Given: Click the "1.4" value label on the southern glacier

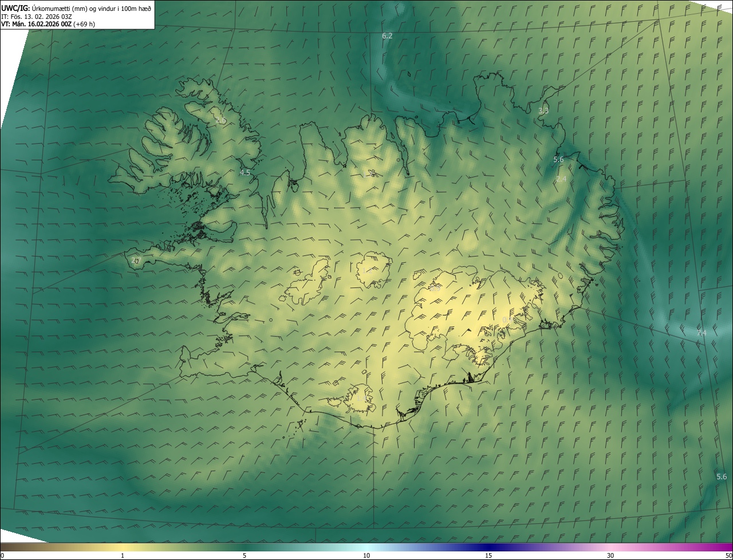Looking at the screenshot, I should [361, 397].
